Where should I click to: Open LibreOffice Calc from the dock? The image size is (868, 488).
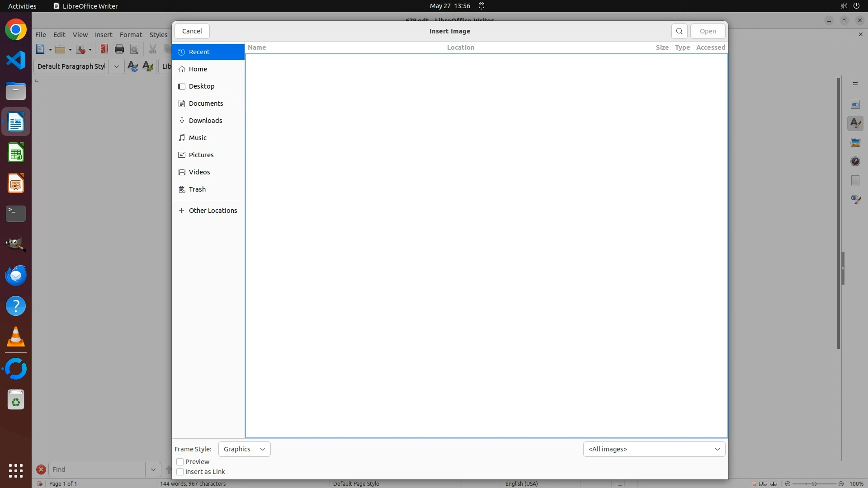[x=16, y=153]
